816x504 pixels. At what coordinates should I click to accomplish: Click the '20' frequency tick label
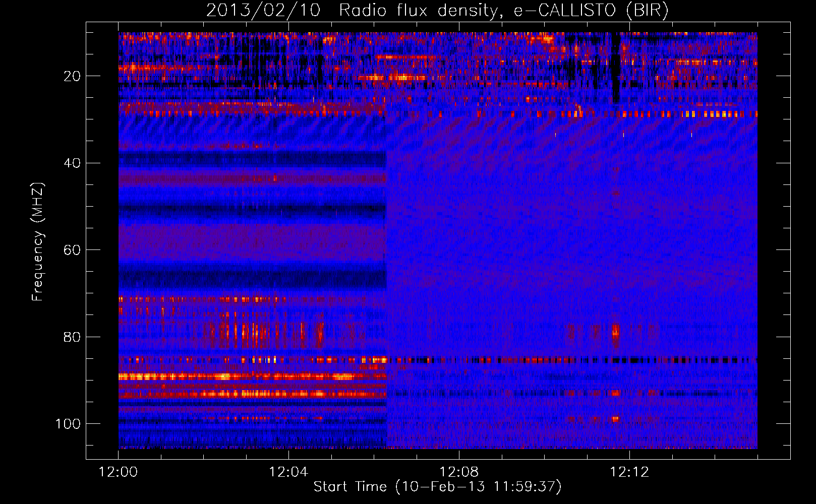[x=72, y=76]
